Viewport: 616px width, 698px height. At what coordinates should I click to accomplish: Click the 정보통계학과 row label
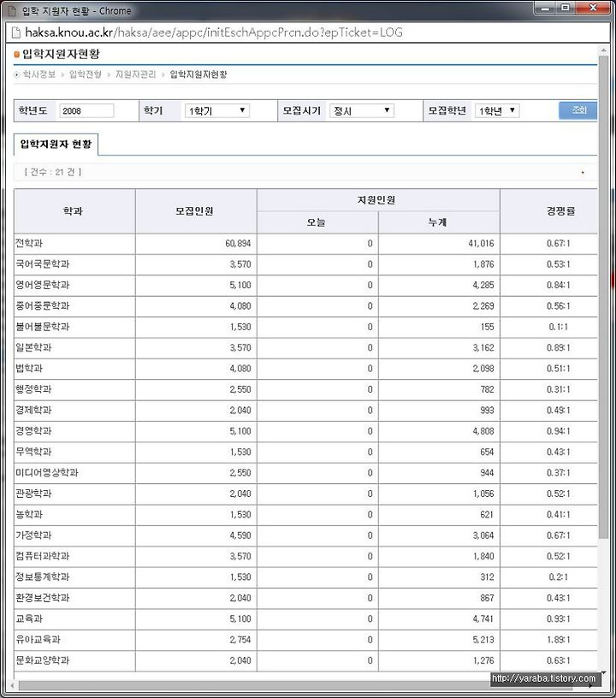click(43, 577)
